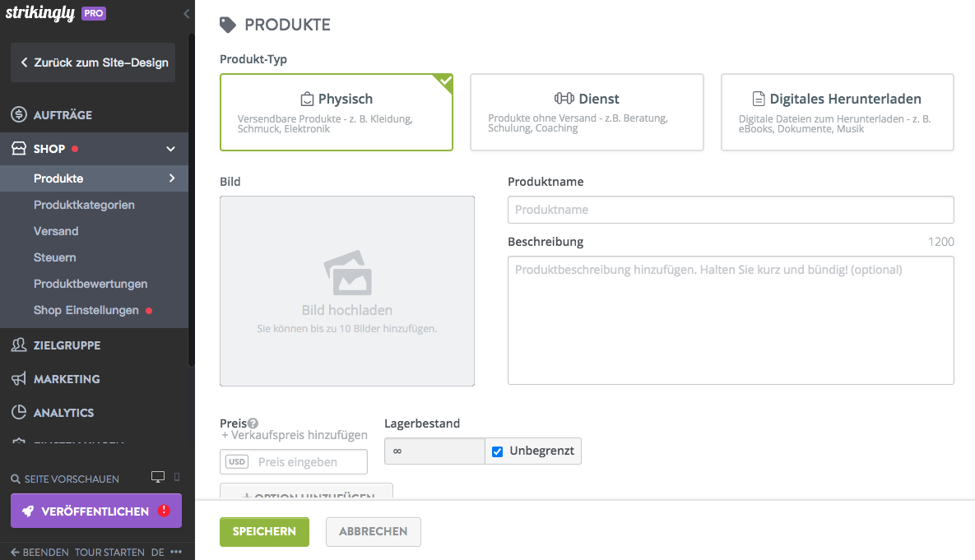Collapse the Shop section chevron
The image size is (975, 560).
click(170, 149)
